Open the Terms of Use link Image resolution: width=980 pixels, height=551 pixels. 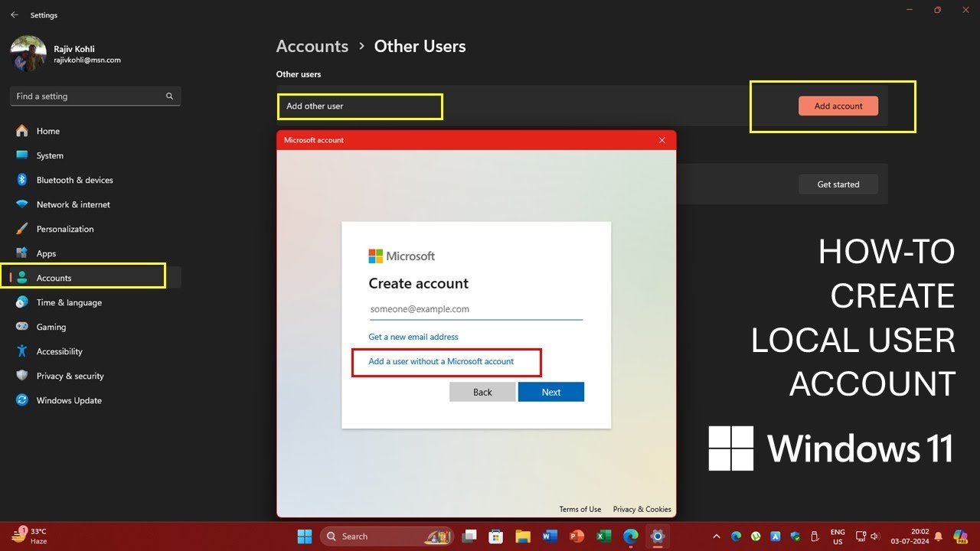[x=580, y=509]
